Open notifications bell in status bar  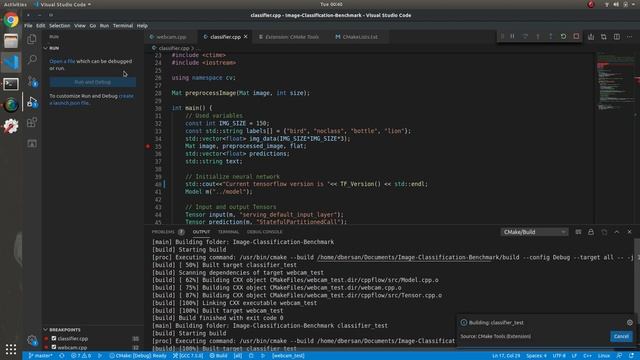pos(631,356)
